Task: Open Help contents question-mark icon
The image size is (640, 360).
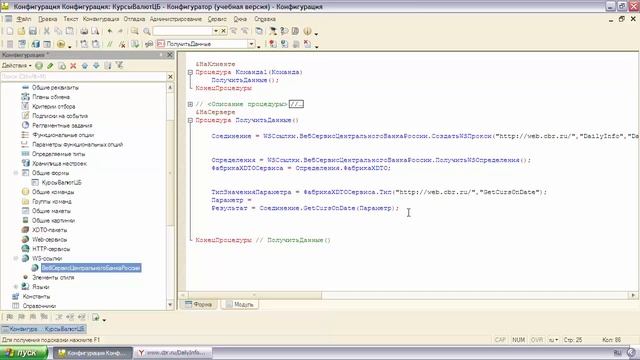Action: pos(284,31)
